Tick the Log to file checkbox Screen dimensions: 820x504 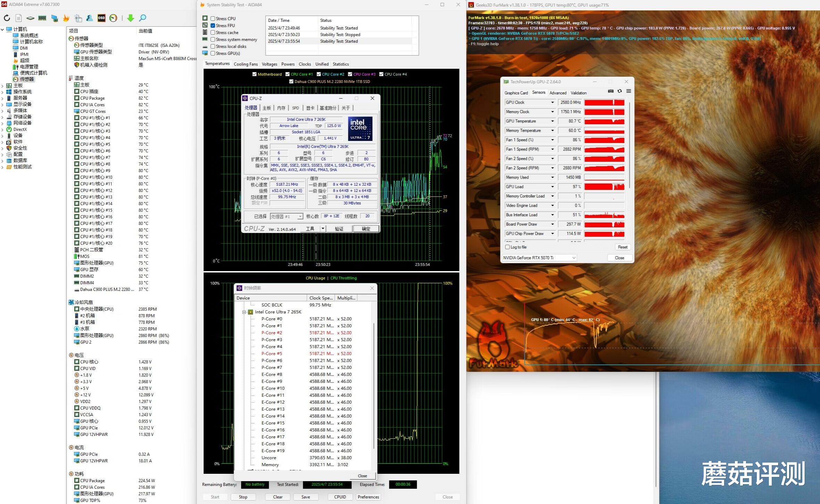coord(507,247)
